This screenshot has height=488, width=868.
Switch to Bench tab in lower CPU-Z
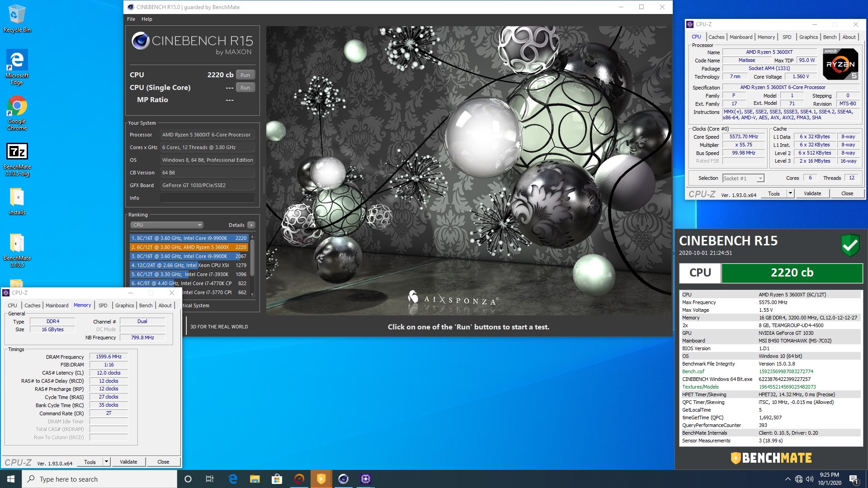pos(146,305)
